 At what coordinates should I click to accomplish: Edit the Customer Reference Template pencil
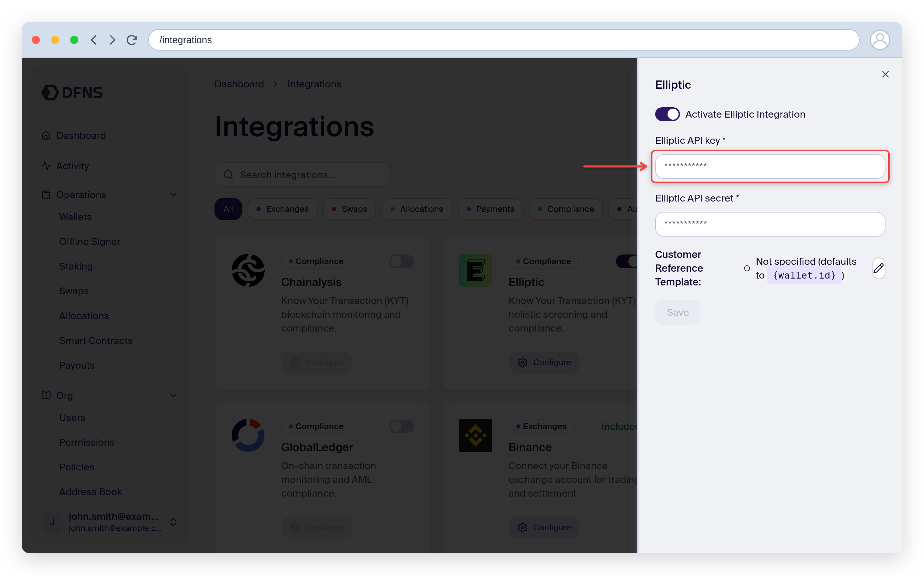pos(878,268)
